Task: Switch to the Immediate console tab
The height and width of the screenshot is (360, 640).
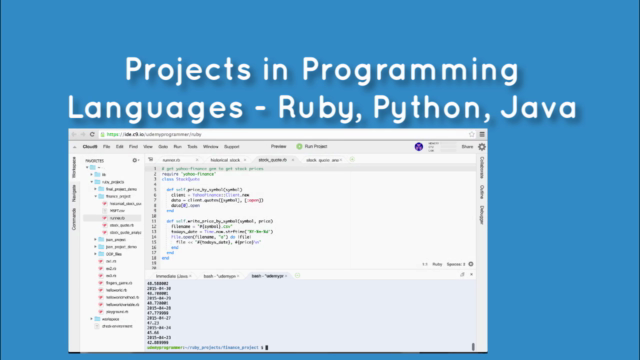Action: tap(172, 276)
